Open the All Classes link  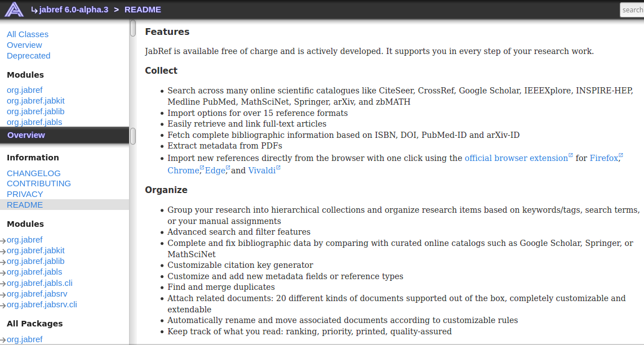click(x=28, y=34)
